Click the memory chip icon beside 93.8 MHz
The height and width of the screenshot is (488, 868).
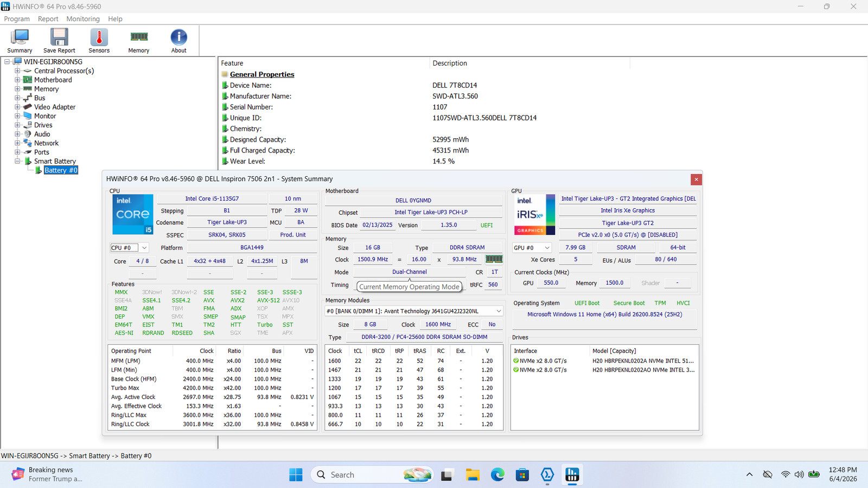tap(494, 259)
